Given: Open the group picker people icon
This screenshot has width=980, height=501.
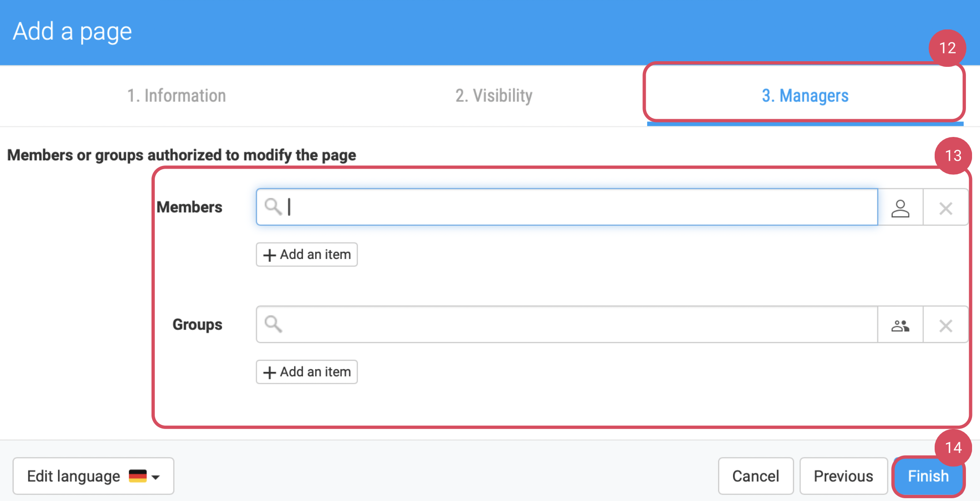Looking at the screenshot, I should (x=900, y=325).
